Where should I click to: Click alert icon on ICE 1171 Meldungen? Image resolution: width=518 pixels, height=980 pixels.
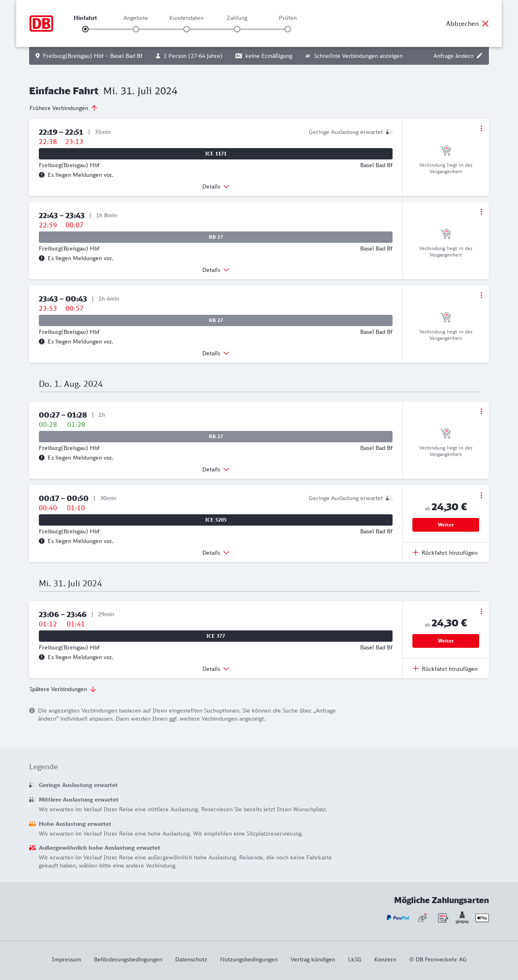[x=42, y=175]
